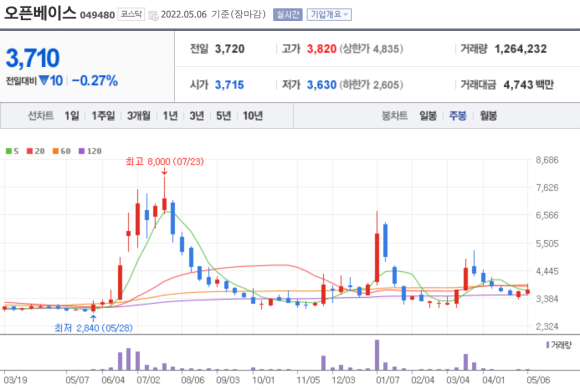Click the 거래대금 value 4,743 백만
The height and width of the screenshot is (390, 580).
[529, 85]
